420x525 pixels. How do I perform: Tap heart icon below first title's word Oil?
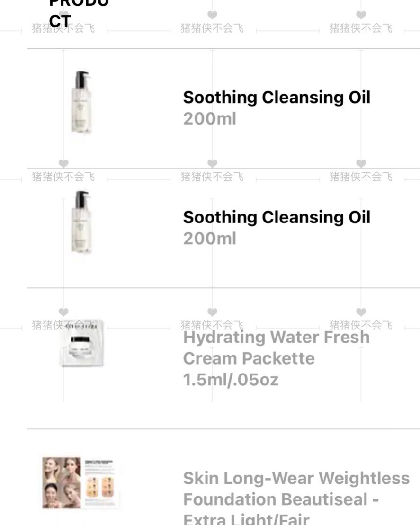tap(361, 163)
